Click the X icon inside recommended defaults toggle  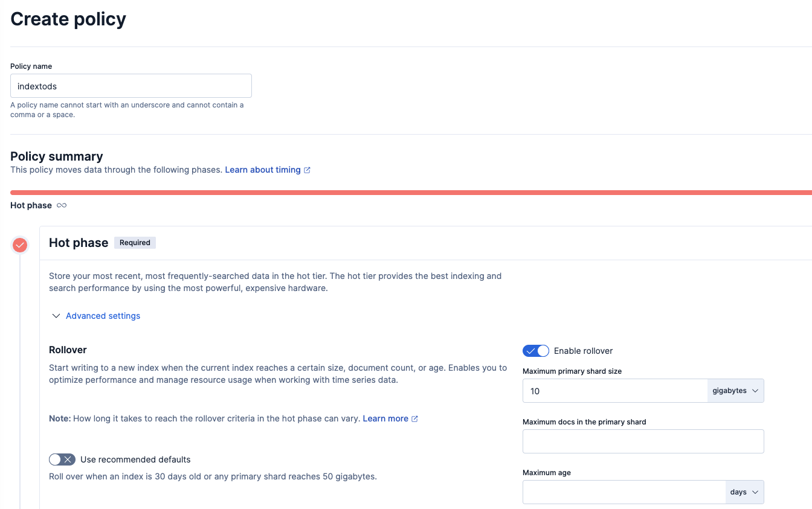pos(68,459)
